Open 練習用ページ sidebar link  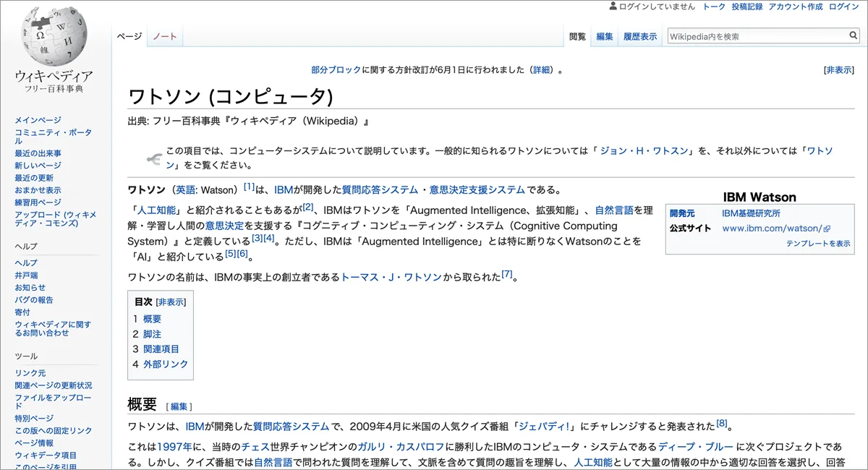(x=38, y=202)
